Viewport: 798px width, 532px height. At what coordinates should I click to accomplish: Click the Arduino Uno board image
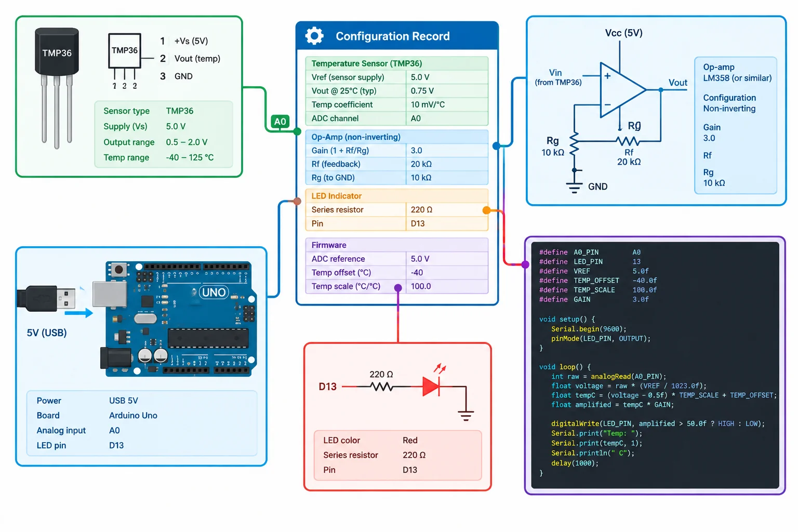tap(178, 319)
